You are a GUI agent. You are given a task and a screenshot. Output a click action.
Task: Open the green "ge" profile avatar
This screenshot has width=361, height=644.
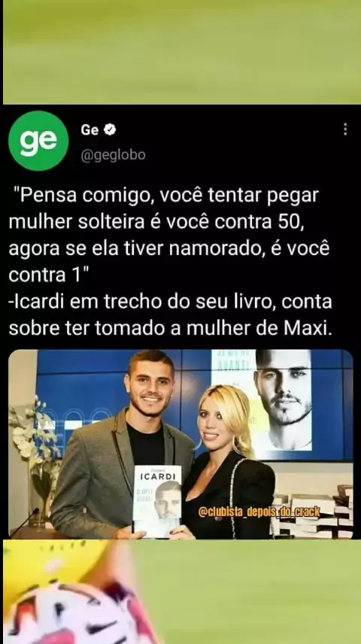click(38, 141)
